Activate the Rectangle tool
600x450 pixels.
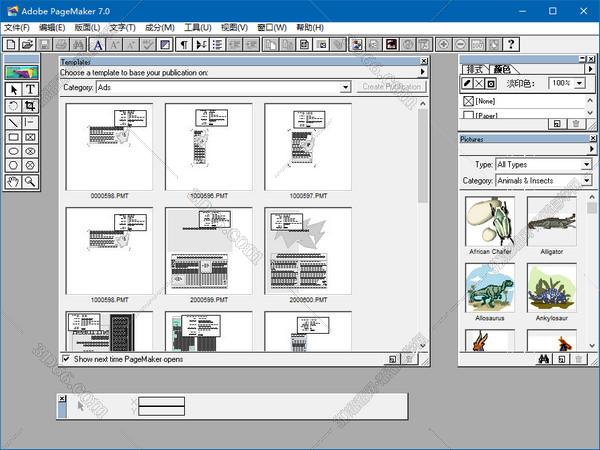13,137
